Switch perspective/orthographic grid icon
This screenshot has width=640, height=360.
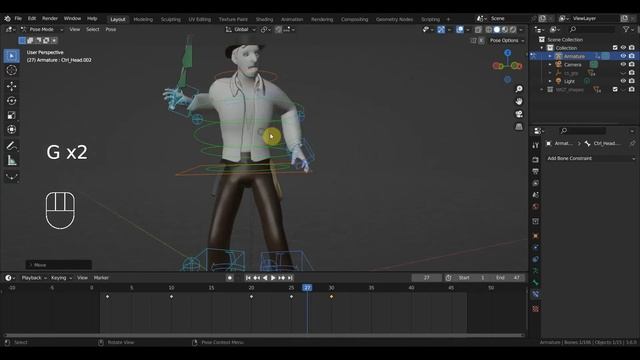click(x=519, y=127)
